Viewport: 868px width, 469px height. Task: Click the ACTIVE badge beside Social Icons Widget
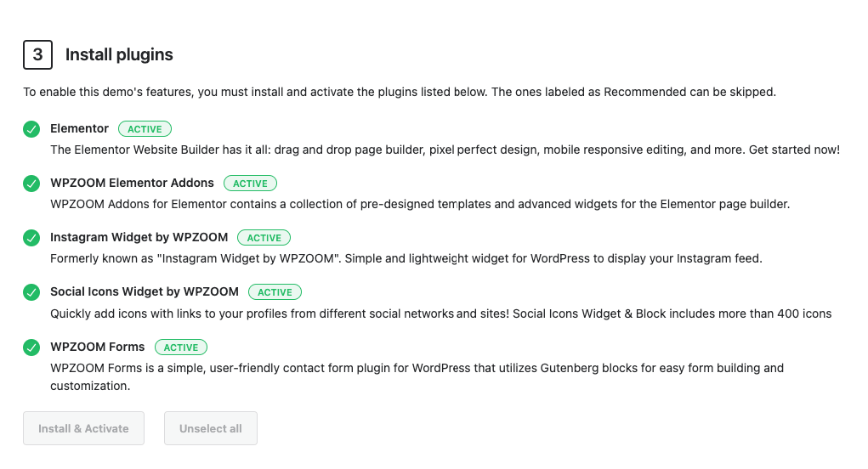(x=275, y=292)
